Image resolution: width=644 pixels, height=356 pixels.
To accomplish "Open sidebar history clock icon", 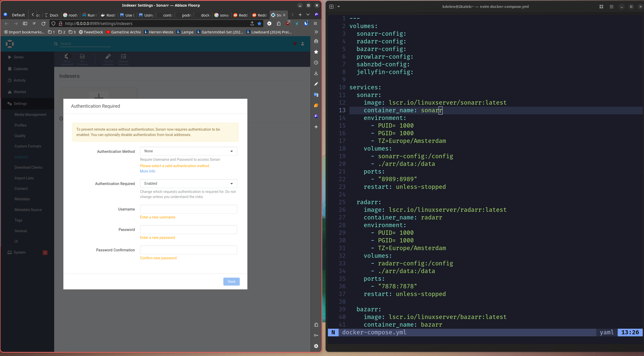I will 316,63.
